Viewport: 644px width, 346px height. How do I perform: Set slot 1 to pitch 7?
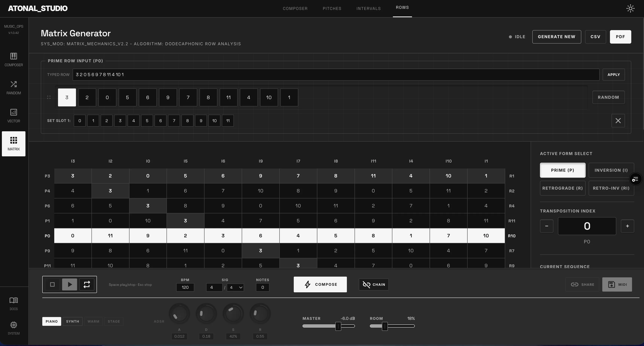coord(174,121)
